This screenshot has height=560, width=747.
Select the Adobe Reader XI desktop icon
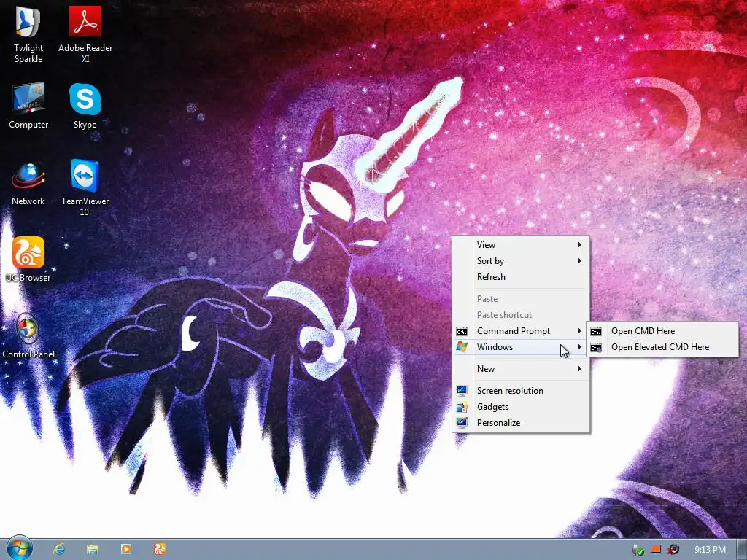click(x=85, y=35)
